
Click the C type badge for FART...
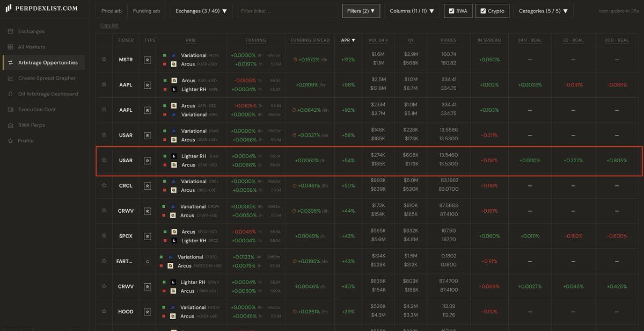(x=147, y=262)
